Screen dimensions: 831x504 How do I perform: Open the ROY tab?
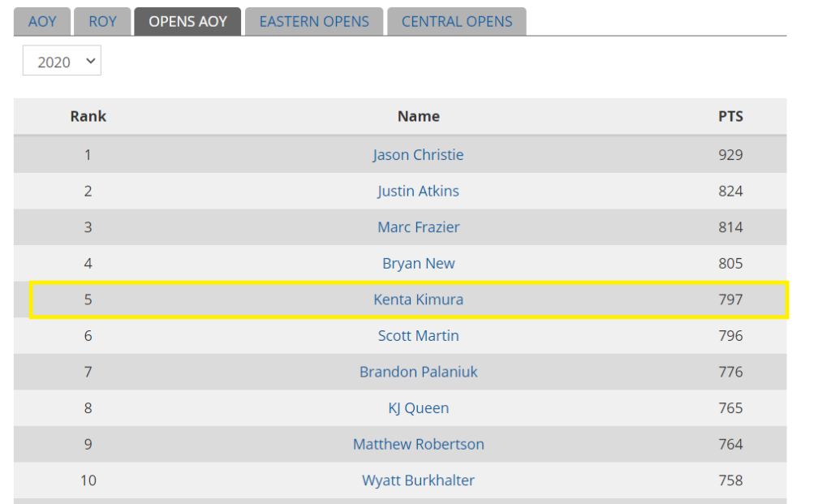(x=102, y=22)
